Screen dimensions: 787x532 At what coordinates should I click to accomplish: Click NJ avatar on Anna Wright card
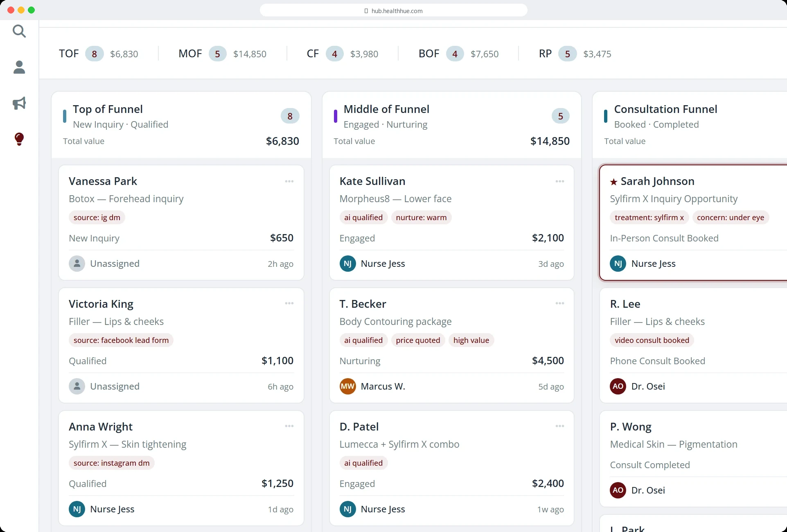(77, 509)
